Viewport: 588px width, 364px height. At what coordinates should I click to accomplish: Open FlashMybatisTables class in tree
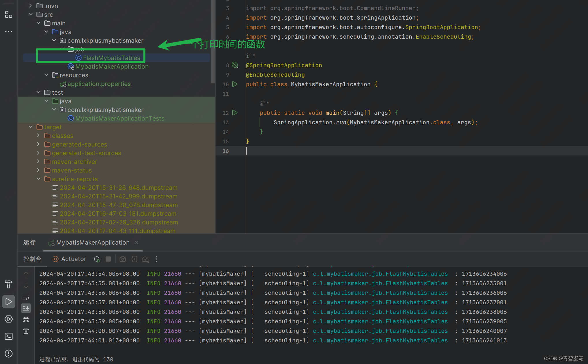pyautogui.click(x=111, y=58)
